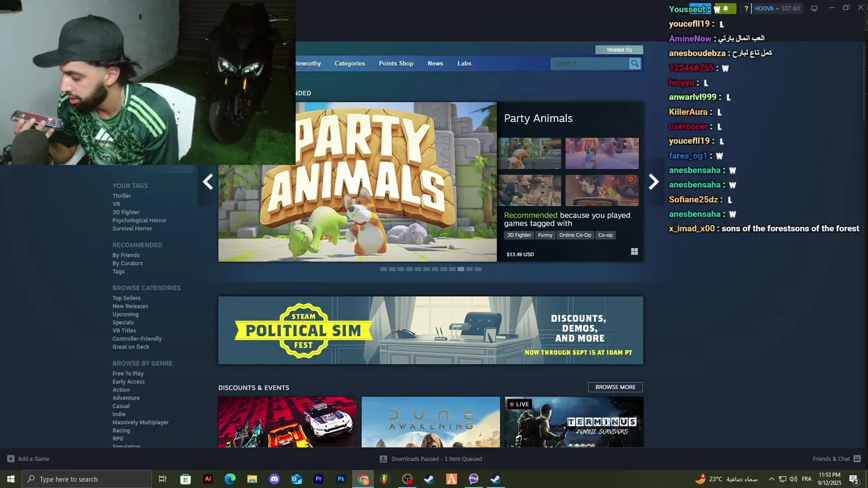Open Adobe Illustrator from taskbar
Viewport: 868px width, 488px height.
(208, 479)
